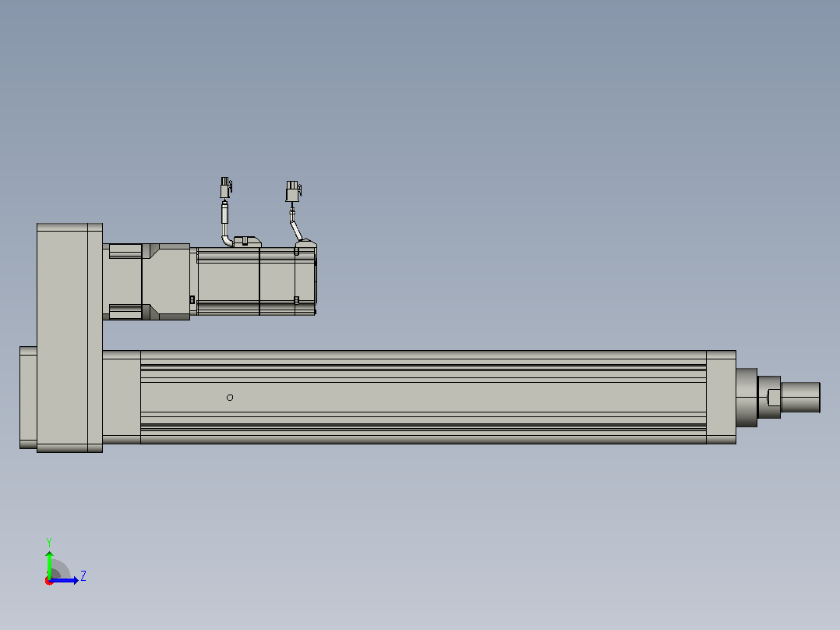Image resolution: width=840 pixels, height=630 pixels.
Task: Select the left cable connector above the motor
Action: click(226, 188)
